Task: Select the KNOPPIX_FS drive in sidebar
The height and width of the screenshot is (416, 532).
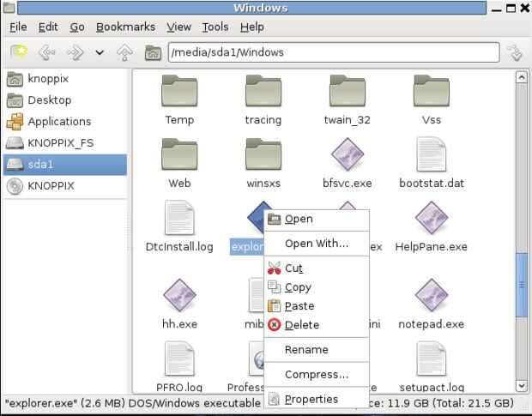Action: point(65,143)
